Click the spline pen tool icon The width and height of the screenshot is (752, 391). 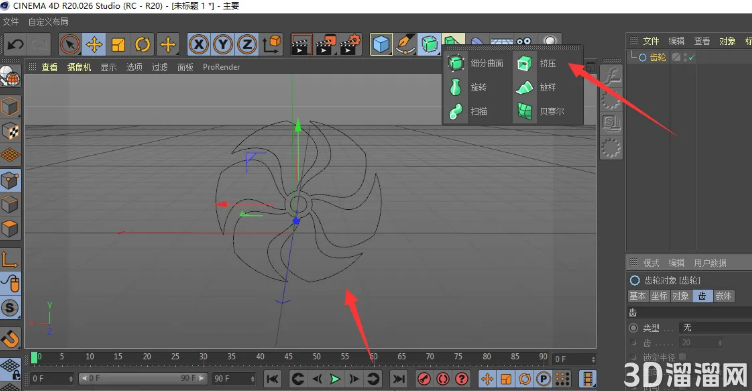tap(405, 45)
